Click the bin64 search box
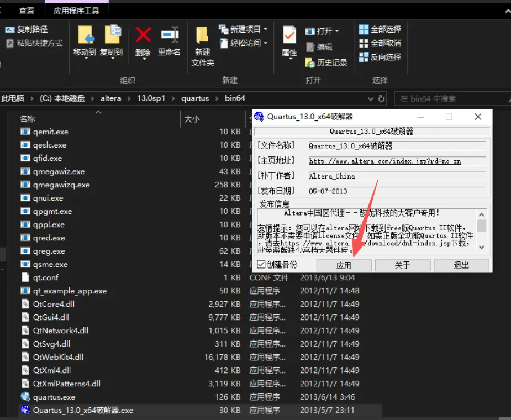 pos(452,98)
